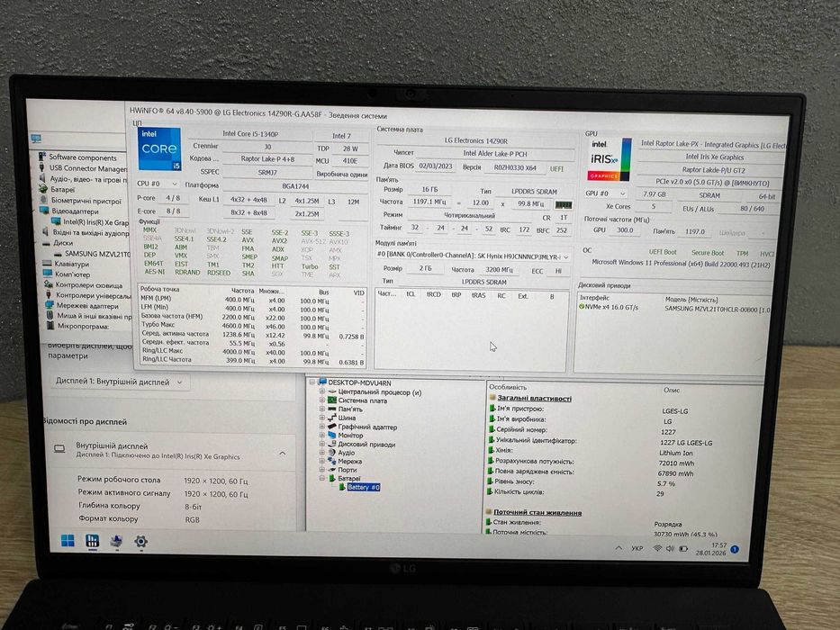Select Мережа in the HWiNFO tree
840x630 pixels.
click(350, 461)
